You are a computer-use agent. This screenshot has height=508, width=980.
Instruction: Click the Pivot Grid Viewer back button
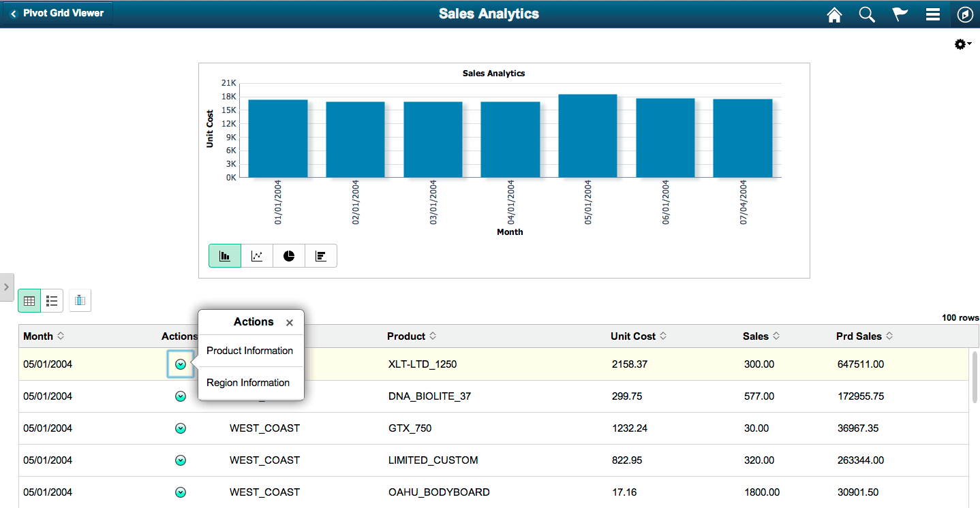point(57,12)
